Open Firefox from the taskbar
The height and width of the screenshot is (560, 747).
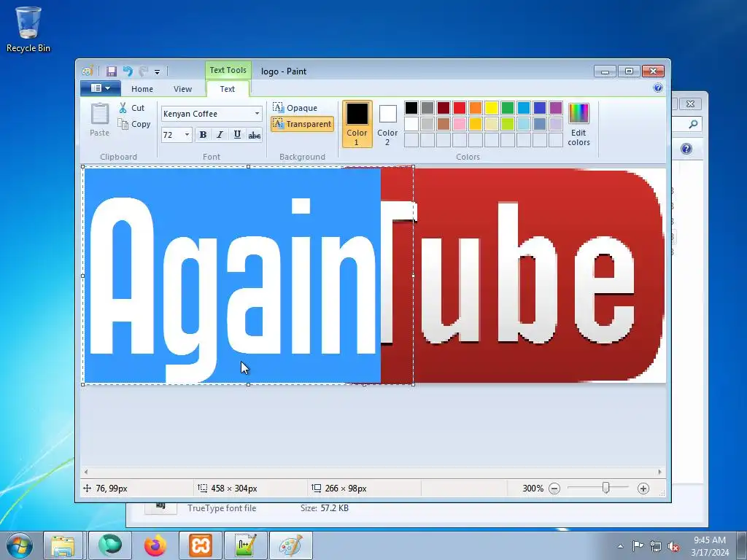[x=155, y=545]
